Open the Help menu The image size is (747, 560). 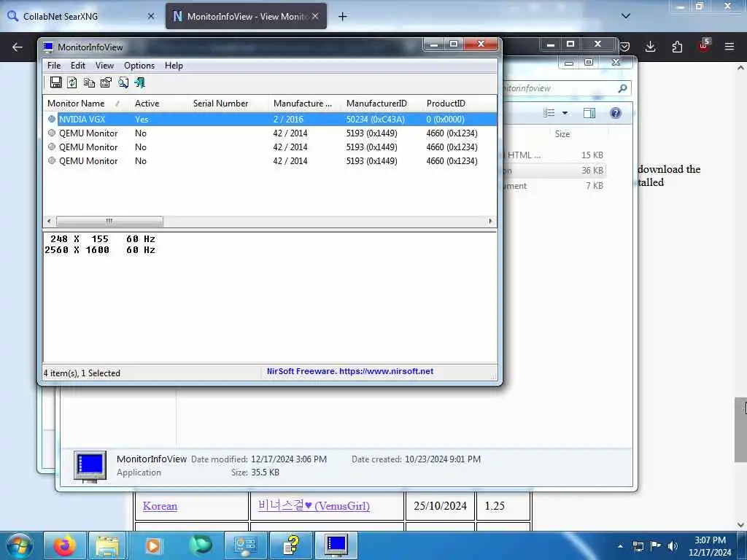point(174,65)
